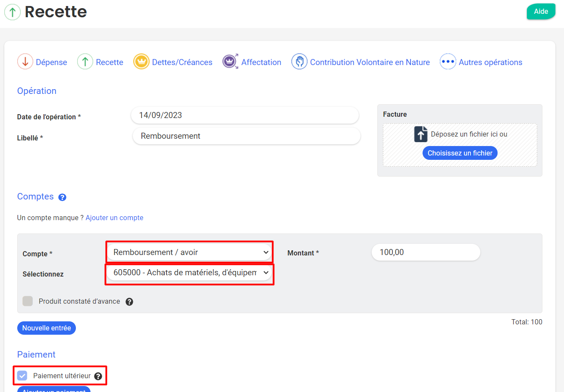This screenshot has height=392, width=564.
Task: Click the file upload icon in Facture
Action: (x=420, y=134)
